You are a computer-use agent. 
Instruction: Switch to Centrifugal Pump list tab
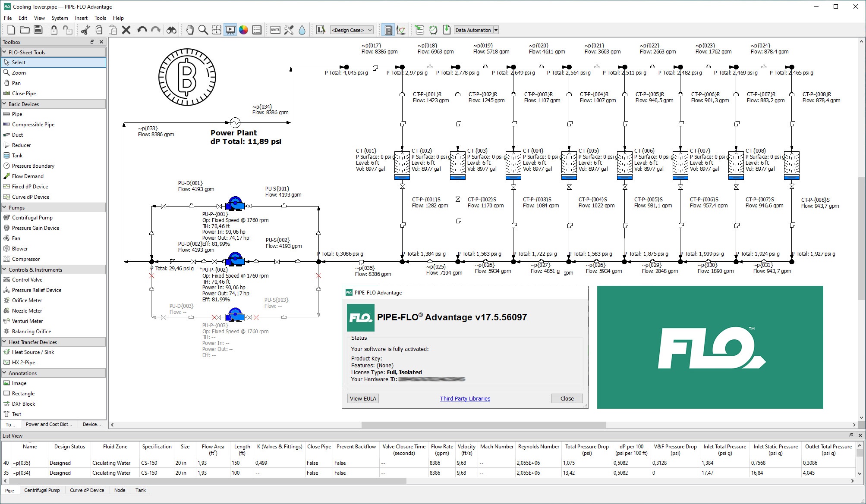[42, 490]
